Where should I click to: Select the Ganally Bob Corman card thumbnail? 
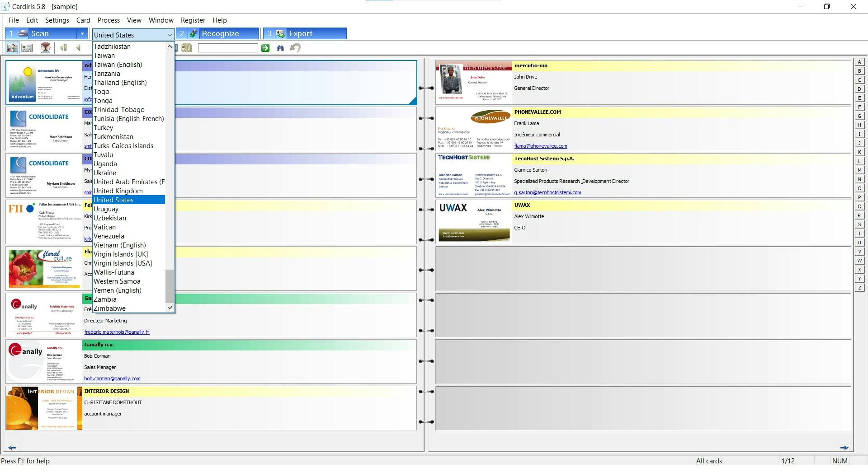coord(44,362)
